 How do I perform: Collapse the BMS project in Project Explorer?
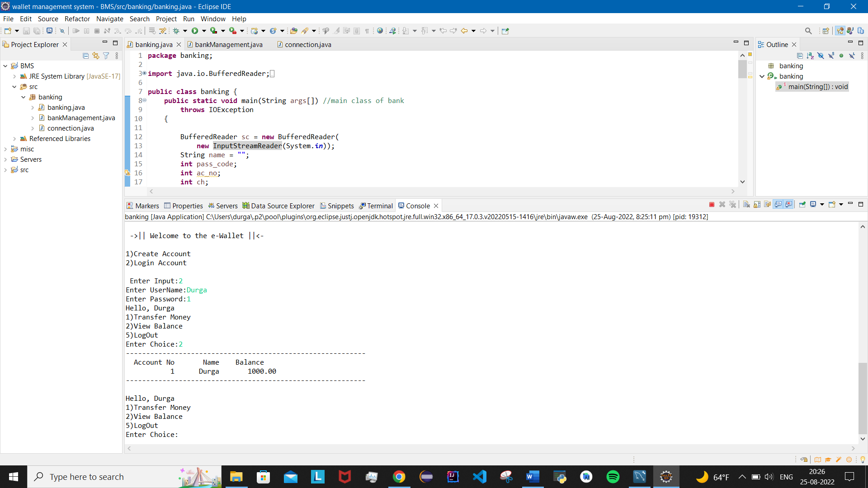[5, 66]
